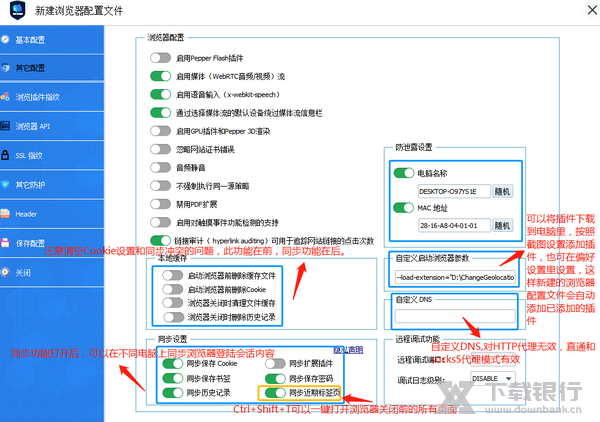Click the SSL 指纹 lock icon
Screen dimensions: 600x422
pyautogui.click(x=5, y=155)
